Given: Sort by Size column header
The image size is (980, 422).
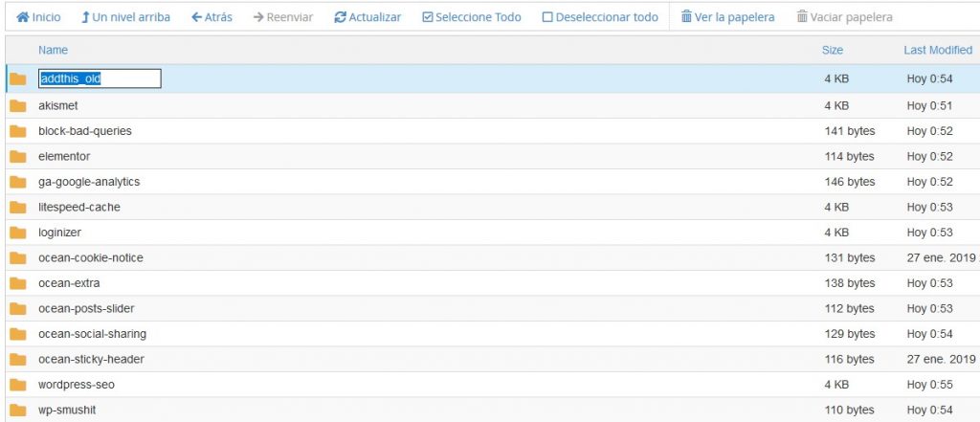Looking at the screenshot, I should coord(832,50).
